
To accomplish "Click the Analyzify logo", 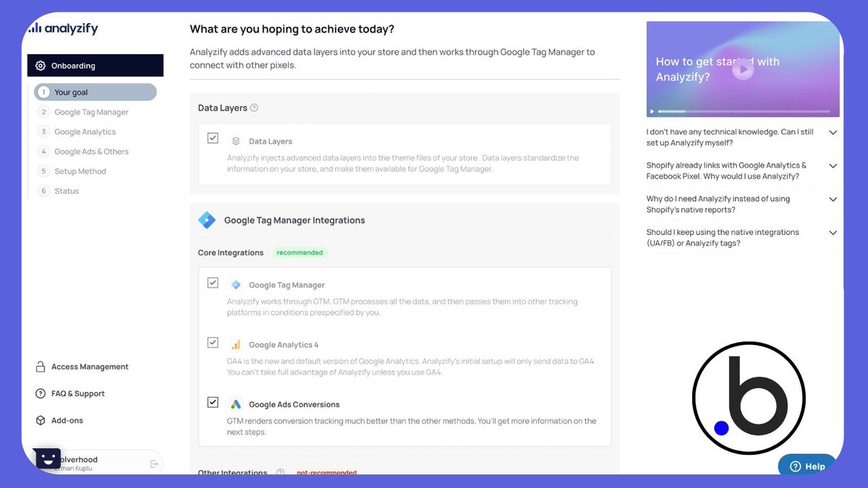I will point(63,28).
